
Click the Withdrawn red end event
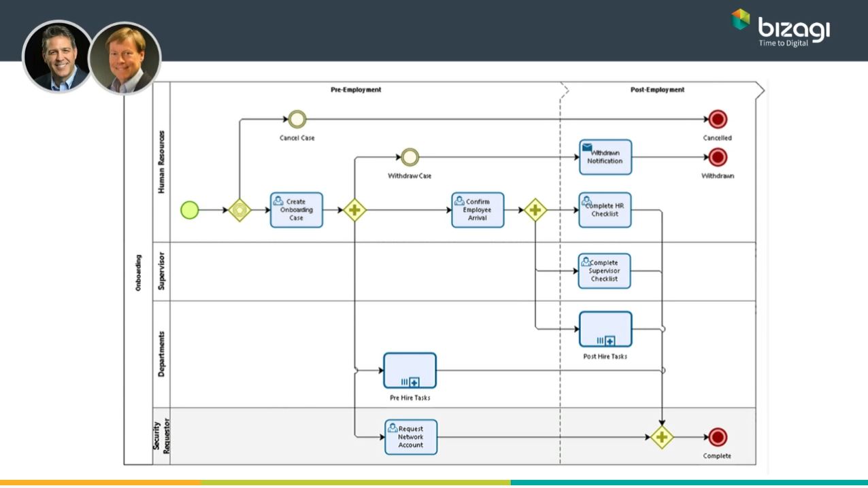[718, 158]
